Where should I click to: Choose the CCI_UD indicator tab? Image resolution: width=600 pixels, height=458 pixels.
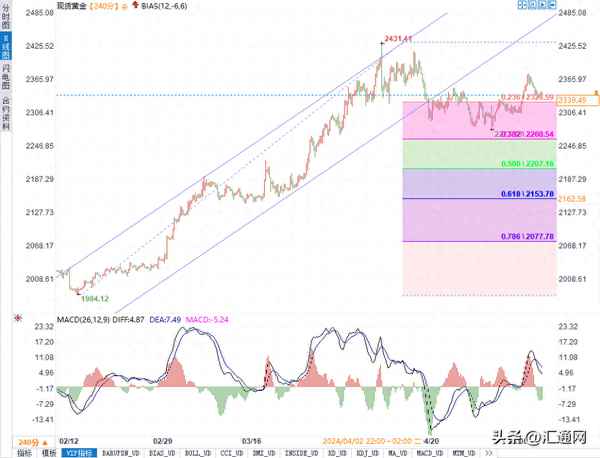232,453
